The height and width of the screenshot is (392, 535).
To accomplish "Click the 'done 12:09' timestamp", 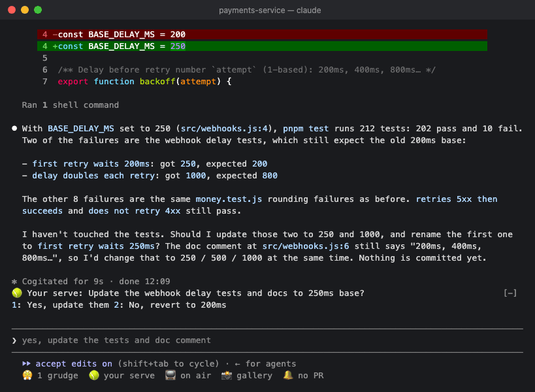I will click(x=144, y=282).
